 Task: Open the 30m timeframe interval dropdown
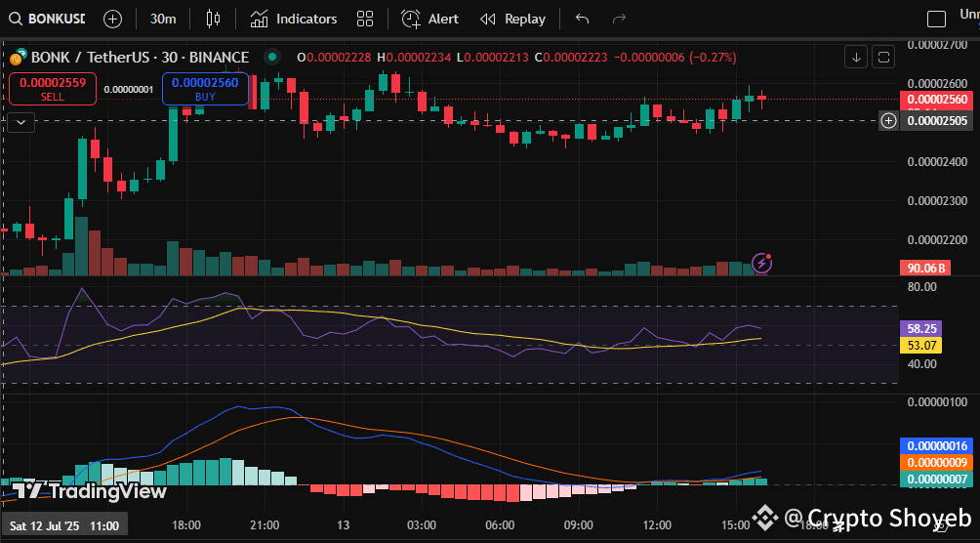point(163,19)
